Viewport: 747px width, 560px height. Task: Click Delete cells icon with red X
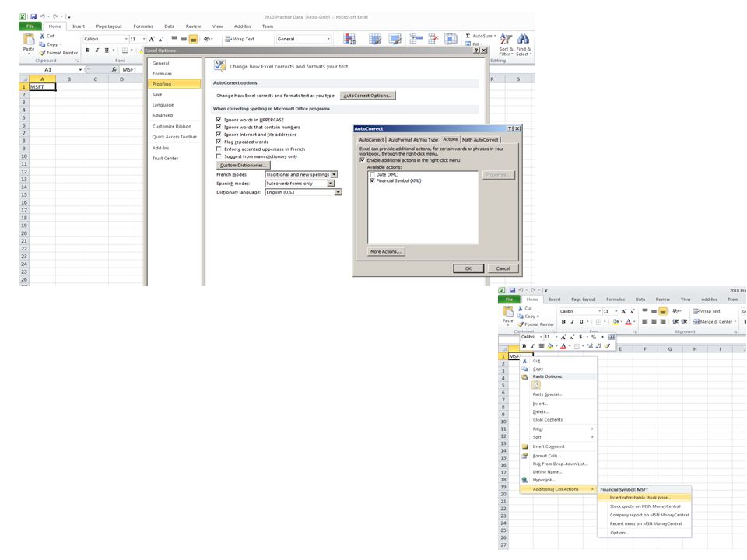click(433, 39)
